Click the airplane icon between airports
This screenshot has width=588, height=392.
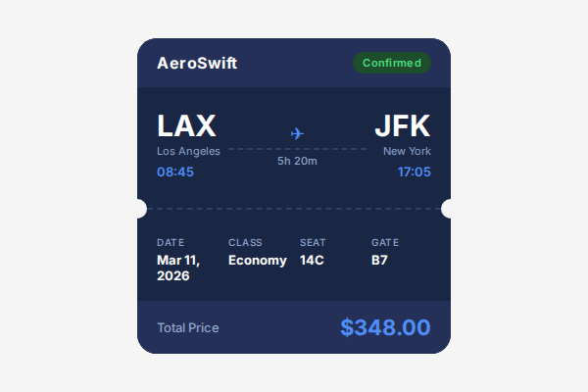[x=297, y=133]
